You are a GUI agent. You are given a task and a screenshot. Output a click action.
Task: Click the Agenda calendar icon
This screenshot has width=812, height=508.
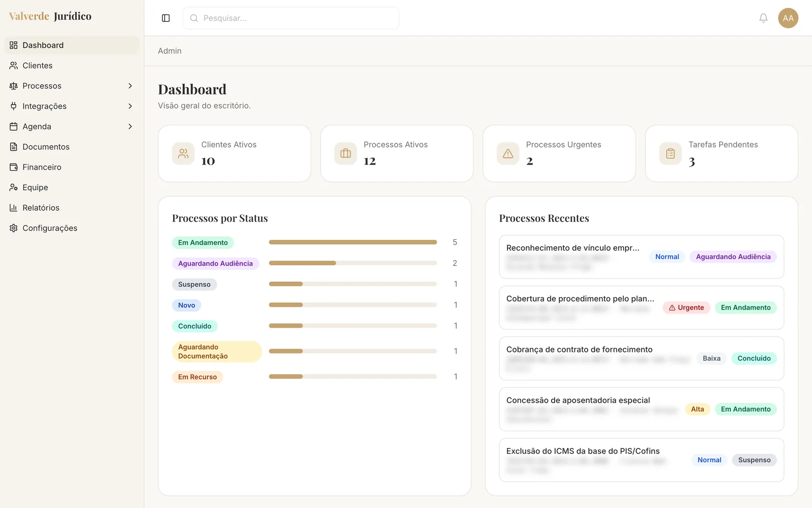(x=14, y=126)
